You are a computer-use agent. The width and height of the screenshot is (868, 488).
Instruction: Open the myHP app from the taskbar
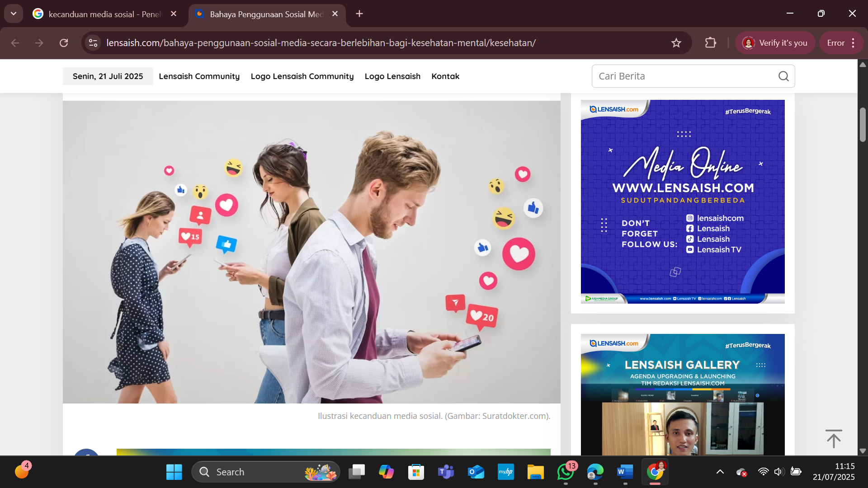(506, 472)
